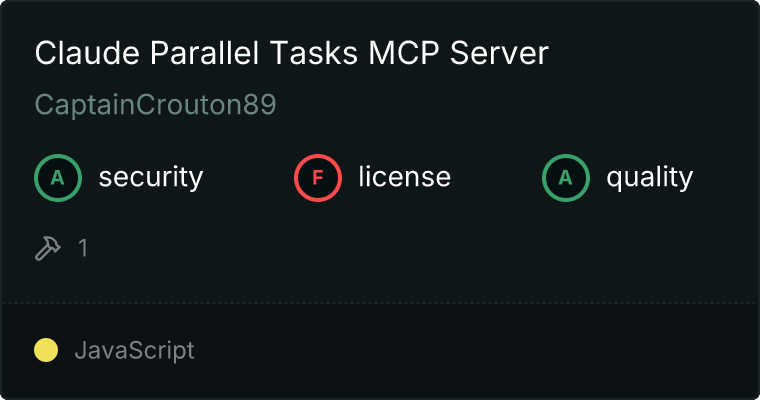Click the yellow JavaScript language dot
Viewport: 760px width, 400px height.
coord(46,350)
